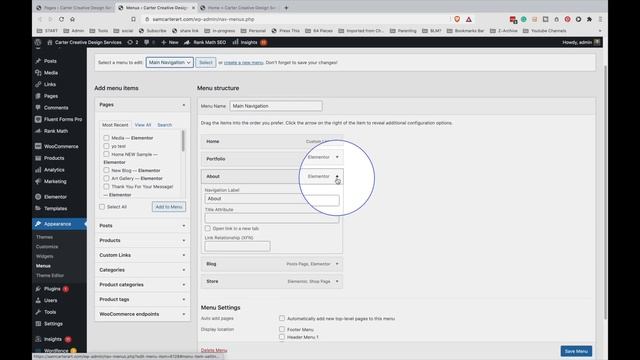Click the Save Menu button
This screenshot has height=360, width=640.
[576, 351]
